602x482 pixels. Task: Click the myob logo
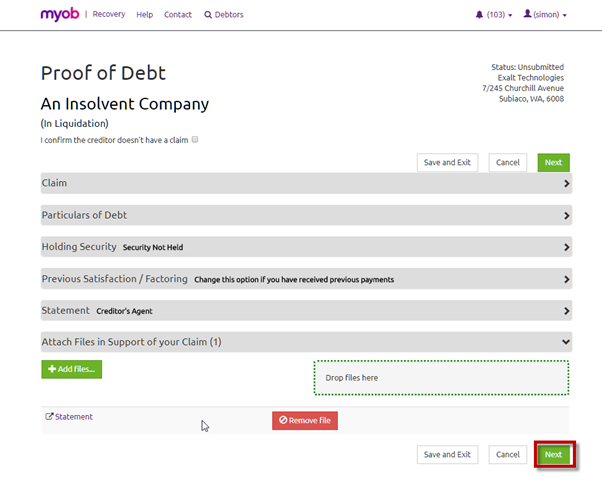(60, 14)
